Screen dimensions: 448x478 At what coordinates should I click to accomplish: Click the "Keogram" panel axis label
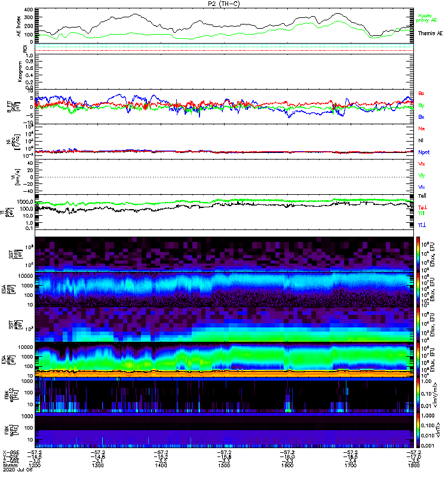(20, 72)
